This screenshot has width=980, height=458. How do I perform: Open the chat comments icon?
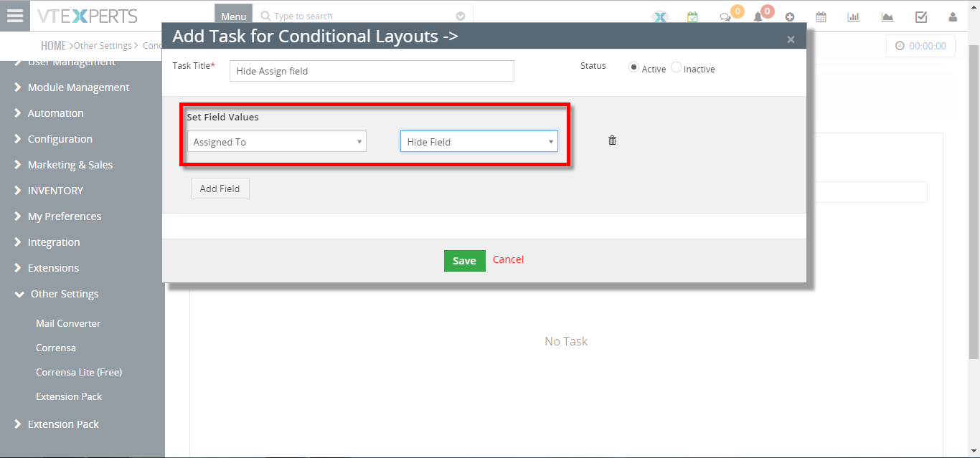(725, 17)
